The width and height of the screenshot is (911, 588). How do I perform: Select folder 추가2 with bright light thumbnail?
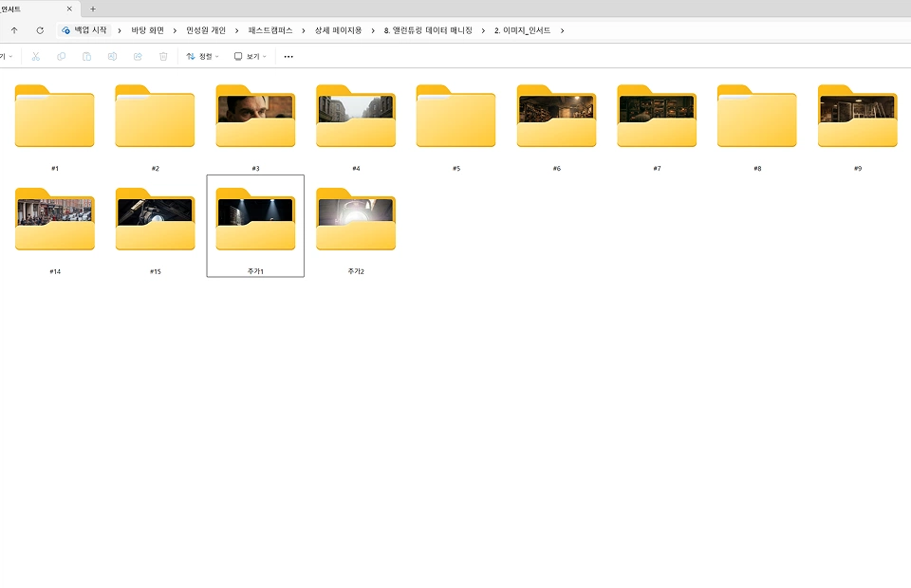pyautogui.click(x=356, y=219)
